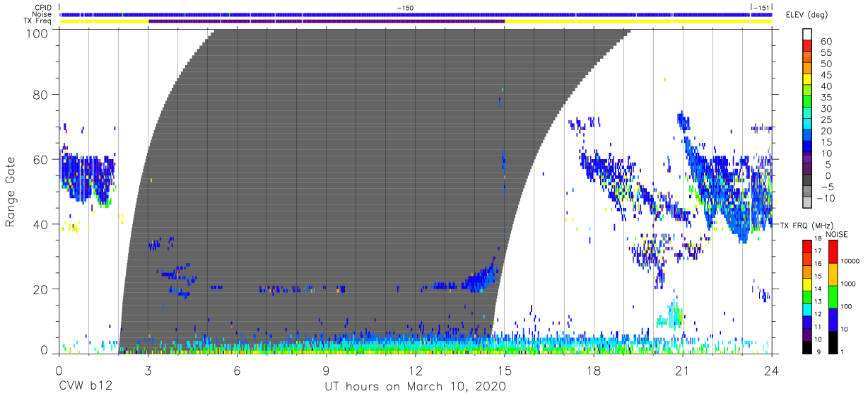Click the CVW b12 radar label
Image resolution: width=868 pixels, height=401 pixels.
pos(86,387)
